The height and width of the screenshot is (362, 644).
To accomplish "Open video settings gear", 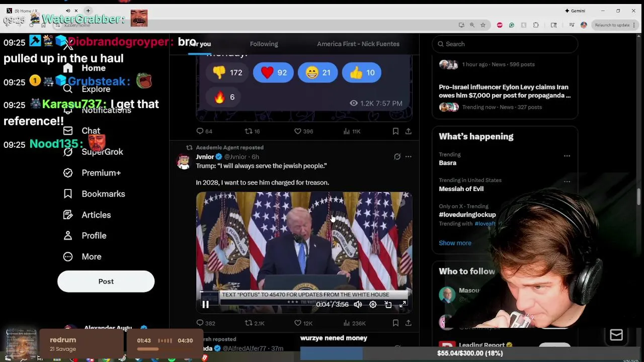I will 373,304.
